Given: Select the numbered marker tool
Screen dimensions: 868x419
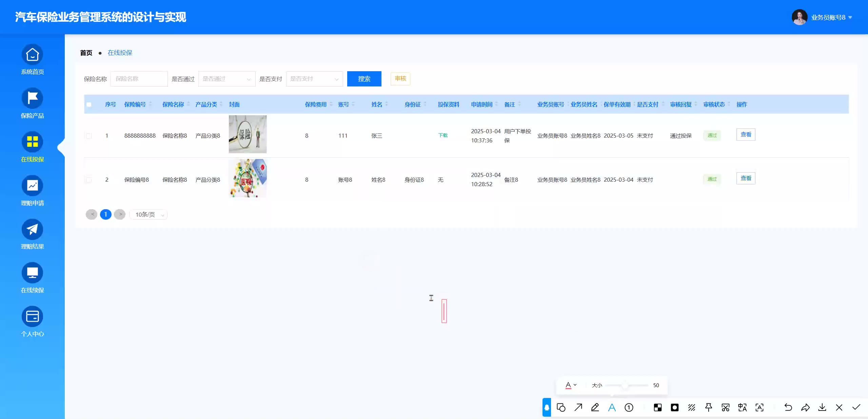Looking at the screenshot, I should [x=629, y=407].
